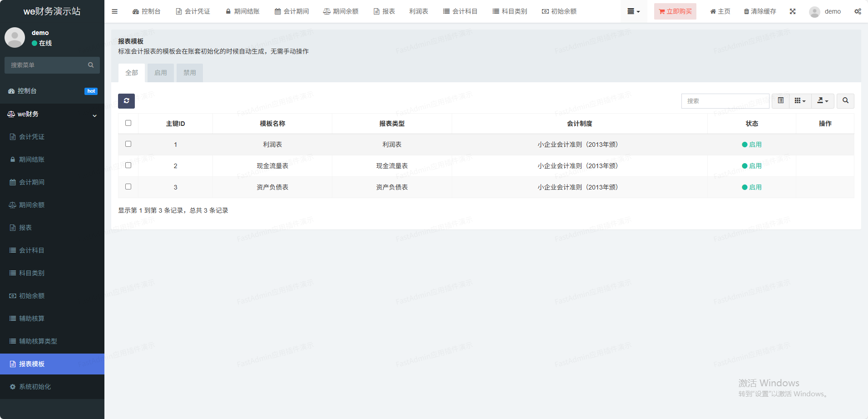868x419 pixels.
Task: Open the export data dropdown
Action: tap(823, 101)
